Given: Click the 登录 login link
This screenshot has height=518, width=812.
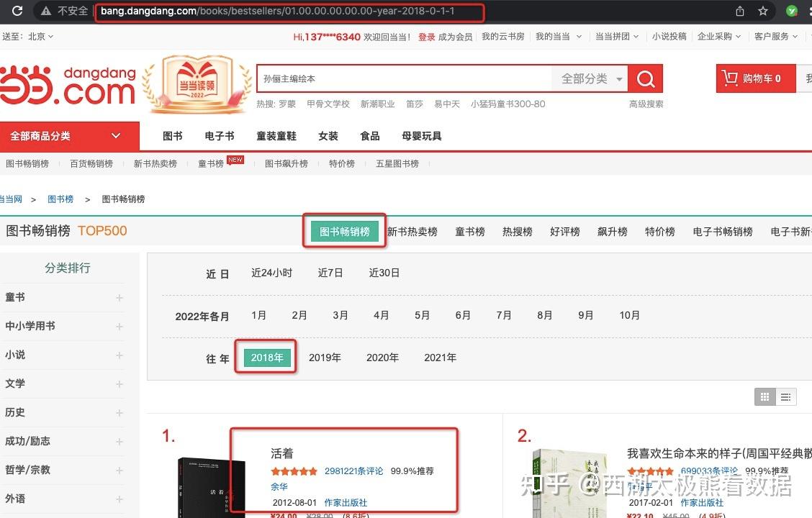Looking at the screenshot, I should click(426, 36).
